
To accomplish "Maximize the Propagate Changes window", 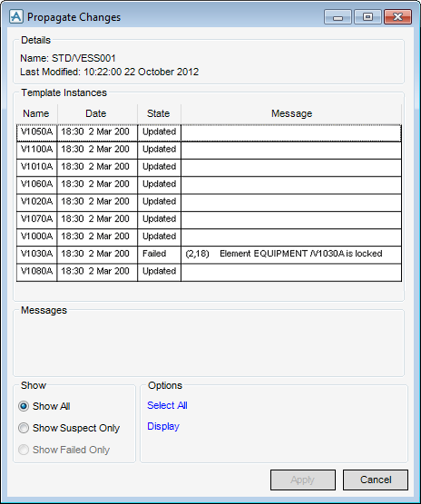I will (x=367, y=16).
